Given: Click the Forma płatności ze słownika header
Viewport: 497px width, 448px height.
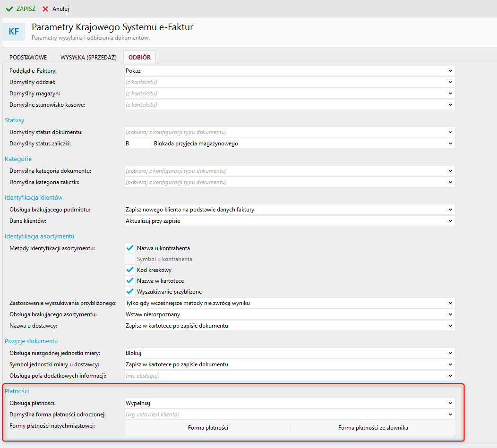Looking at the screenshot, I should pyautogui.click(x=373, y=428).
